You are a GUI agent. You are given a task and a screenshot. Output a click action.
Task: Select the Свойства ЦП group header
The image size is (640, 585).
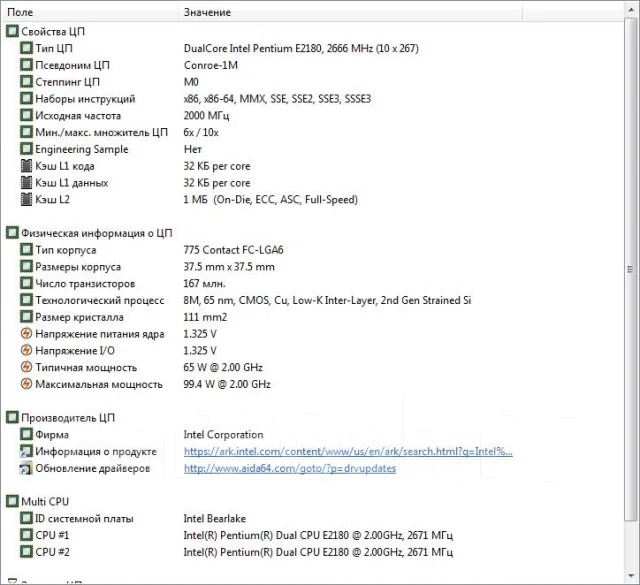53,31
